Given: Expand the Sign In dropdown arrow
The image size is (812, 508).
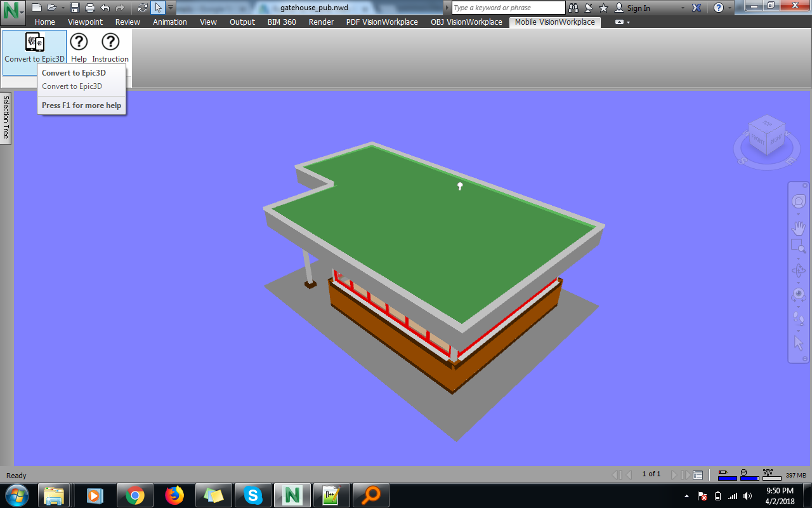Looking at the screenshot, I should click(x=683, y=8).
